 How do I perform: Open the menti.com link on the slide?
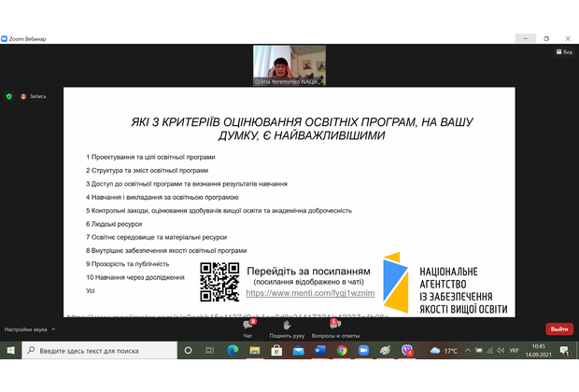(x=310, y=293)
